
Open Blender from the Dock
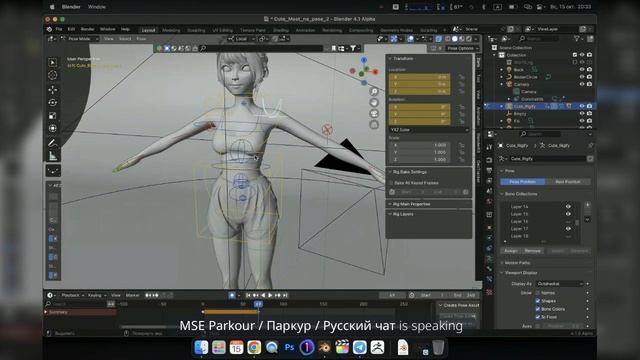[x=324, y=347]
